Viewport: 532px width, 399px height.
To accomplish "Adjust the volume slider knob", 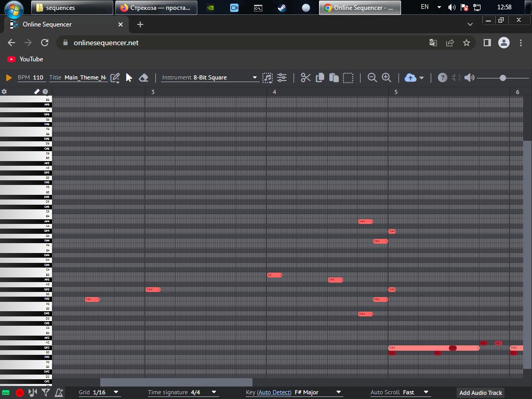I will 503,78.
